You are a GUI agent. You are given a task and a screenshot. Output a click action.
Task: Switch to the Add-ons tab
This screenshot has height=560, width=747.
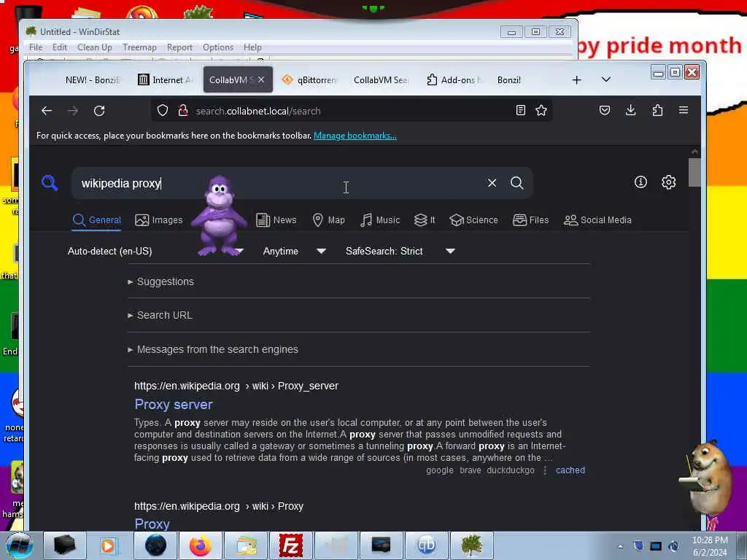pos(454,80)
